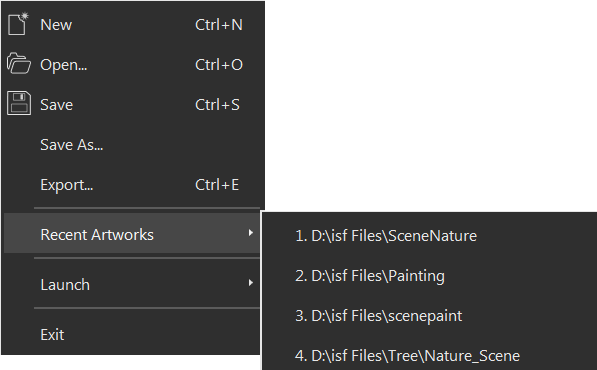Click the Ctrl+N shortcut label
This screenshot has width=597, height=370.
click(x=219, y=25)
